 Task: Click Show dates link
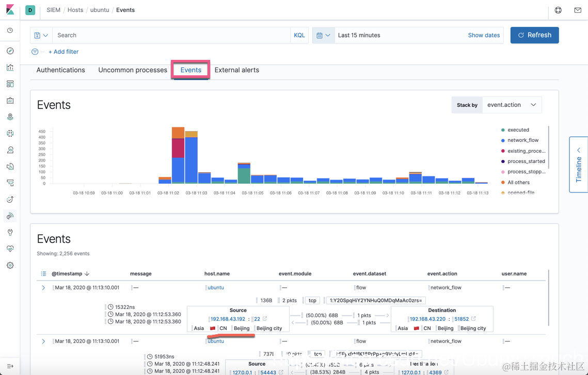[x=484, y=35]
